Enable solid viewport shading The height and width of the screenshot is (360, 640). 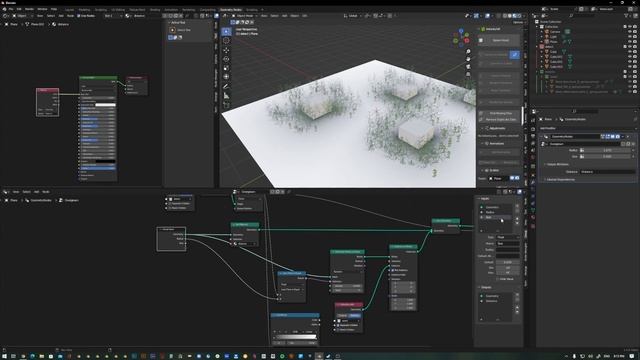510,16
